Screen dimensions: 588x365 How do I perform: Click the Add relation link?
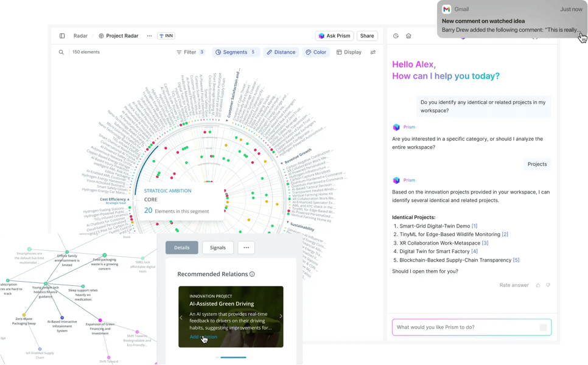pyautogui.click(x=205, y=336)
